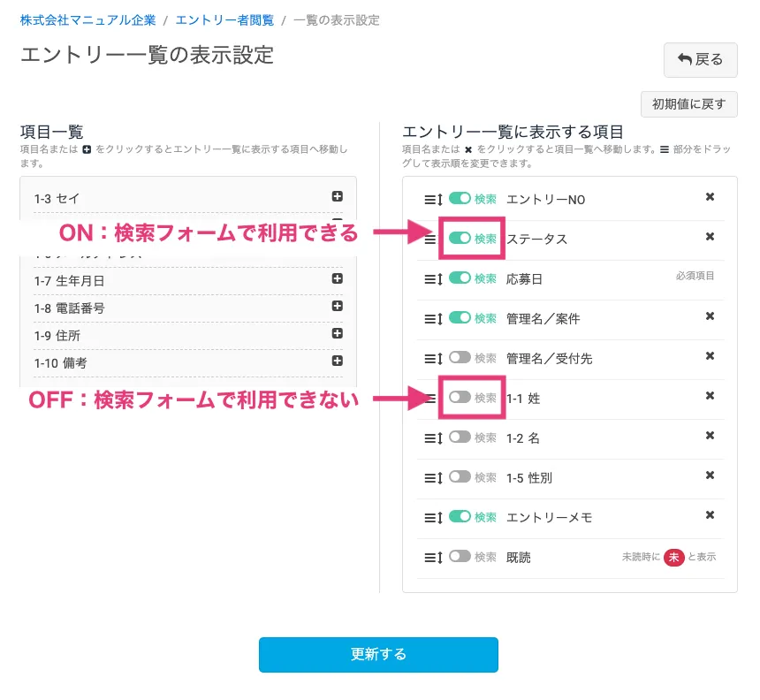Click the 更新する update button
The height and width of the screenshot is (700, 760).
(x=378, y=655)
